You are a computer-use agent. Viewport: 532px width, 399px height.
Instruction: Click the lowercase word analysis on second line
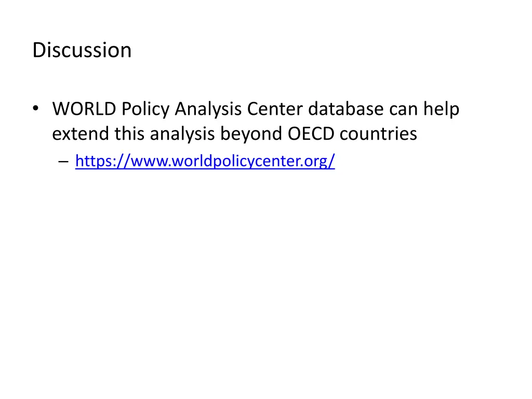pos(182,135)
